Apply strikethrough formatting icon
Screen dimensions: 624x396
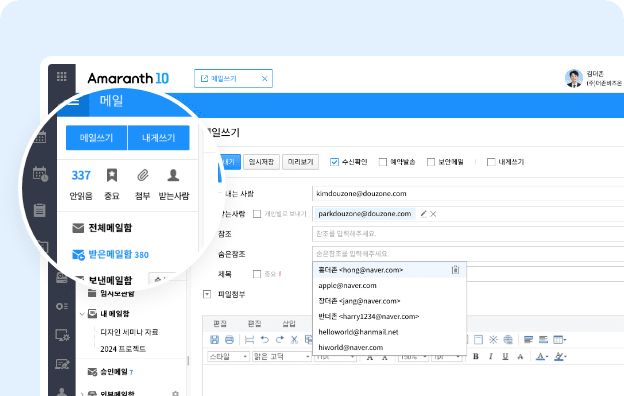520,357
